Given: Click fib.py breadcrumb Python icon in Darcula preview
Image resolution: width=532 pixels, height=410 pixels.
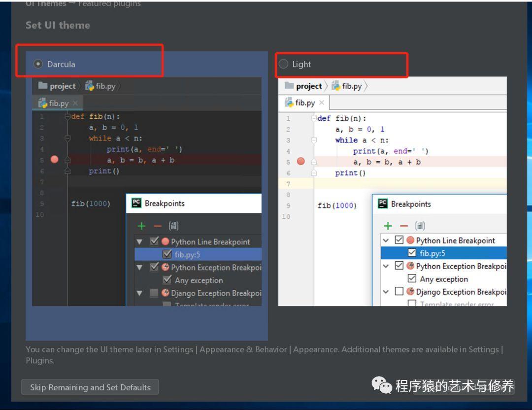Looking at the screenshot, I should 90,86.
